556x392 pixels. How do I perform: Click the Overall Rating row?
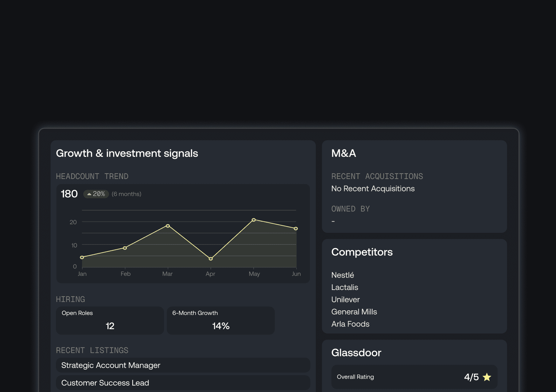pyautogui.click(x=414, y=377)
